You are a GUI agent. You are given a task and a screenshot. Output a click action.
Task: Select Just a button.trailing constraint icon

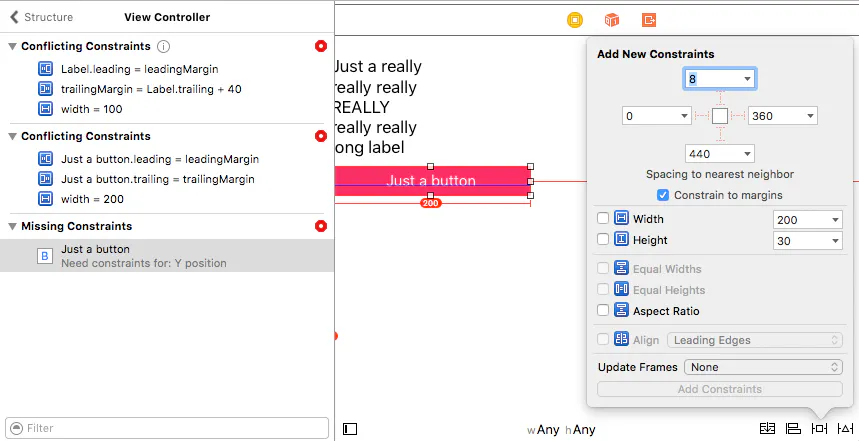pyautogui.click(x=45, y=179)
